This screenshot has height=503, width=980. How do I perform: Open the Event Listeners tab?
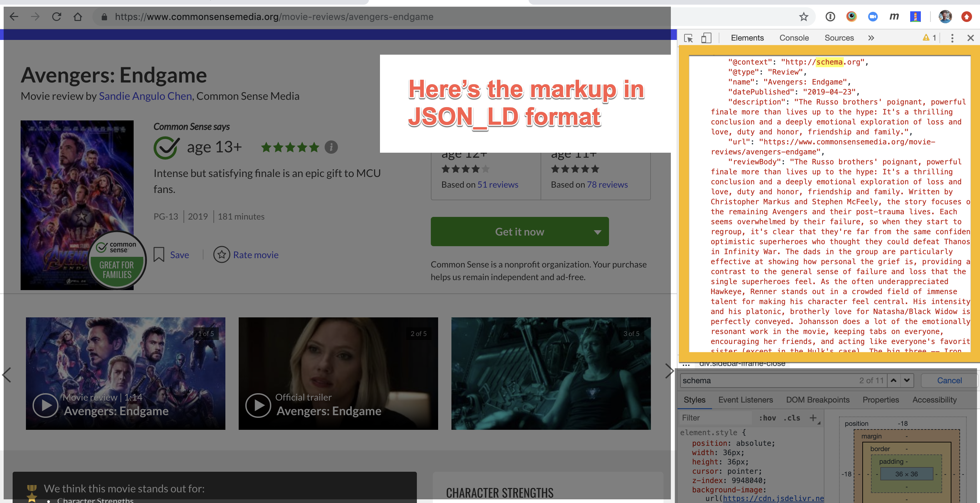coord(745,400)
